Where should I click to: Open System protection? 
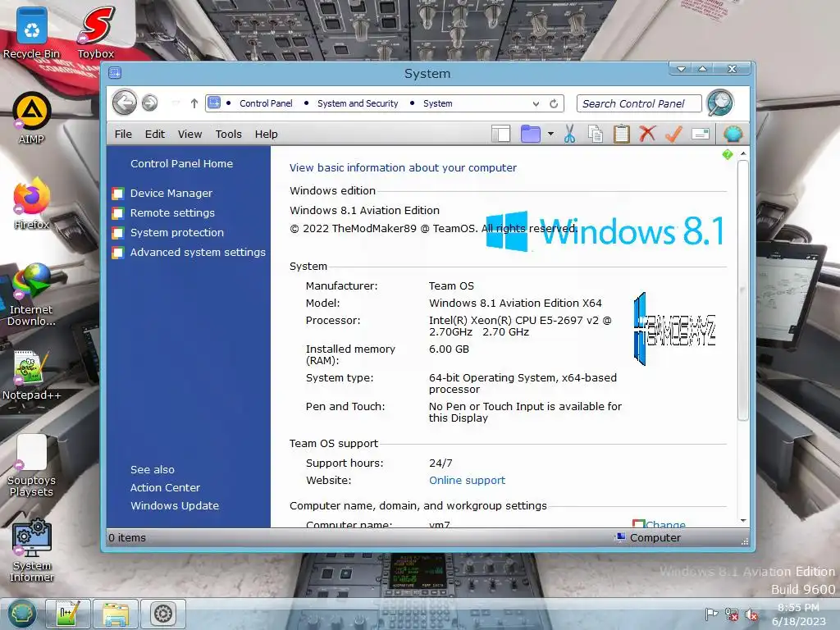pyautogui.click(x=177, y=232)
